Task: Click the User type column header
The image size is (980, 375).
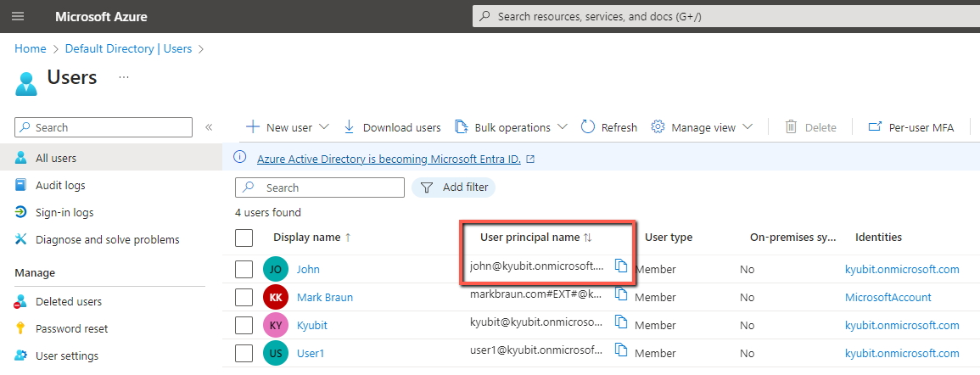Action: pyautogui.click(x=668, y=238)
